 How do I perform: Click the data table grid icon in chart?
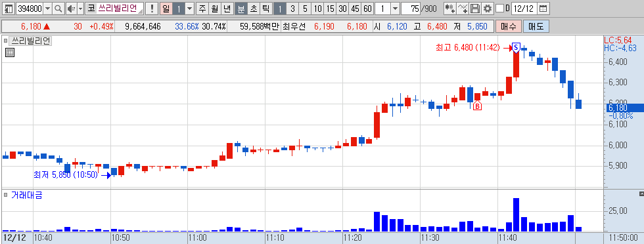click(10, 52)
